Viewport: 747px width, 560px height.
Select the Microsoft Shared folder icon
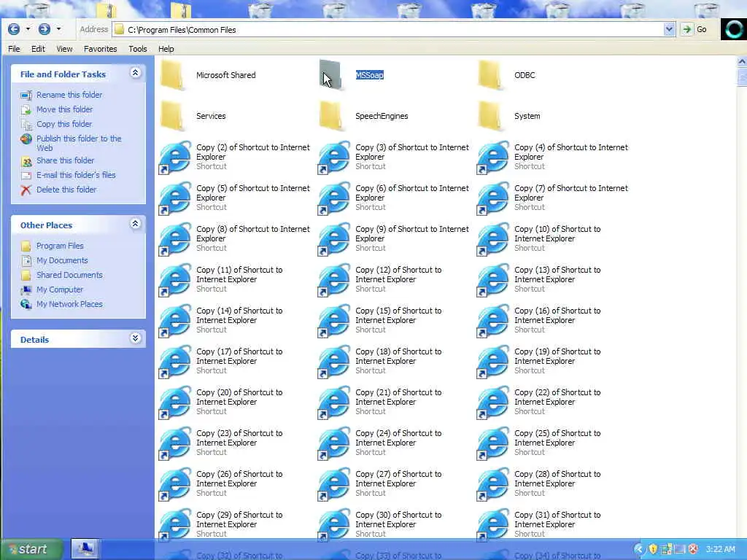coord(172,75)
